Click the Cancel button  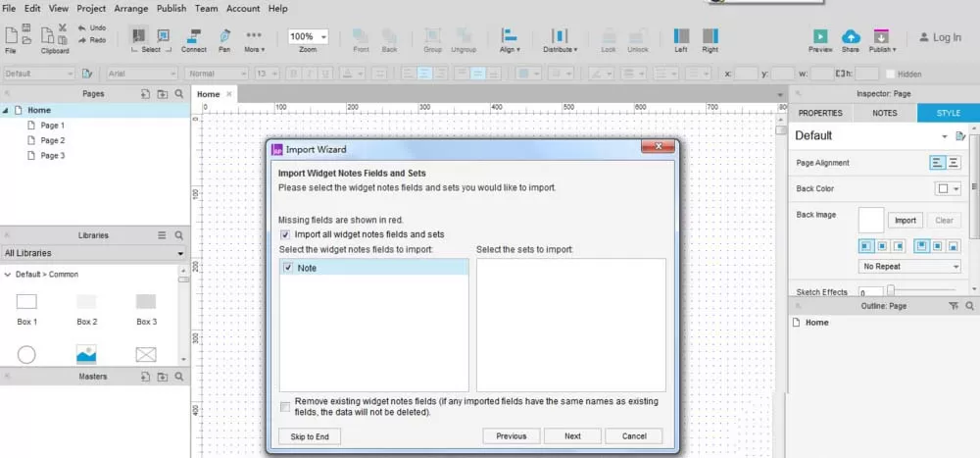pyautogui.click(x=634, y=436)
